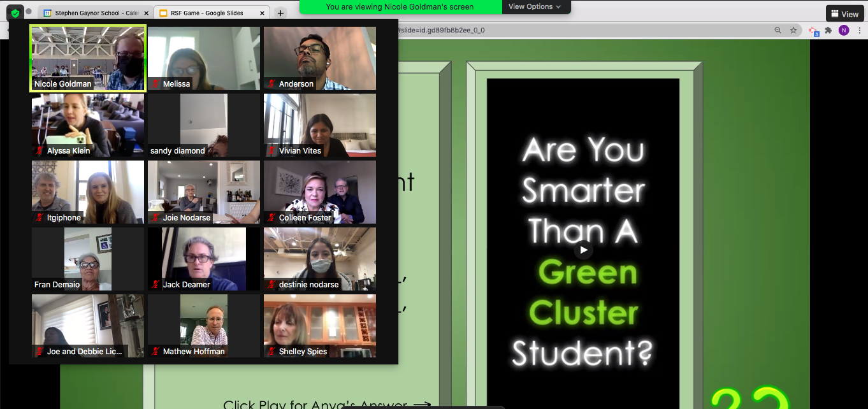Select Vivian Vites's video tile
868x409 pixels.
[320, 125]
